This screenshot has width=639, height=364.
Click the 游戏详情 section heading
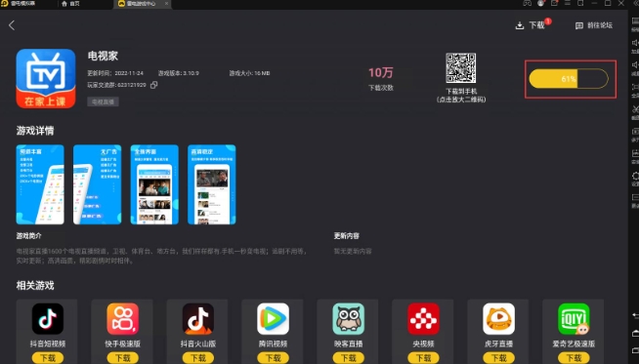[x=35, y=131]
